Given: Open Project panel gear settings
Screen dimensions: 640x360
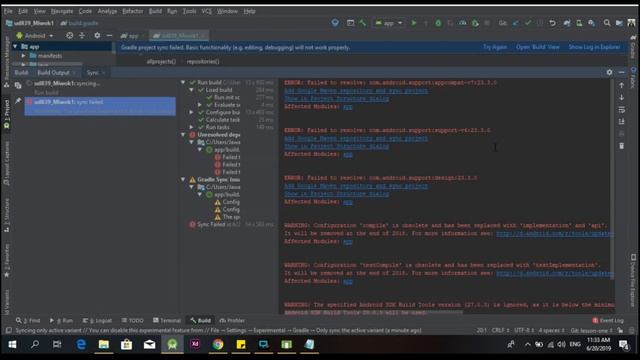Looking at the screenshot, I should click(97, 36).
